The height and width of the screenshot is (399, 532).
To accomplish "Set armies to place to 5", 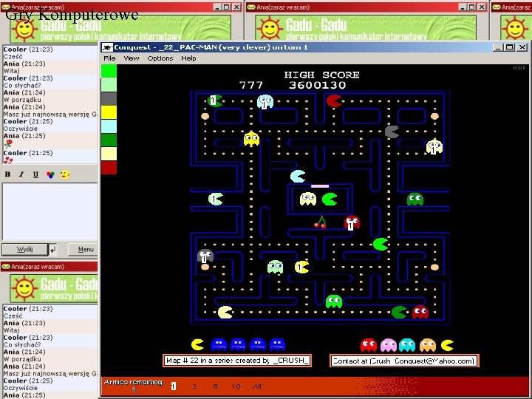I will coord(215,386).
